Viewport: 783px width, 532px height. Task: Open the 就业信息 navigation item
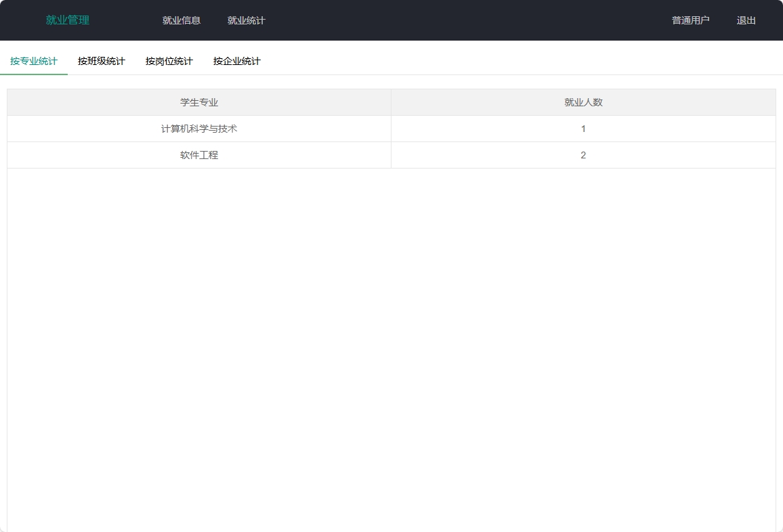click(181, 20)
